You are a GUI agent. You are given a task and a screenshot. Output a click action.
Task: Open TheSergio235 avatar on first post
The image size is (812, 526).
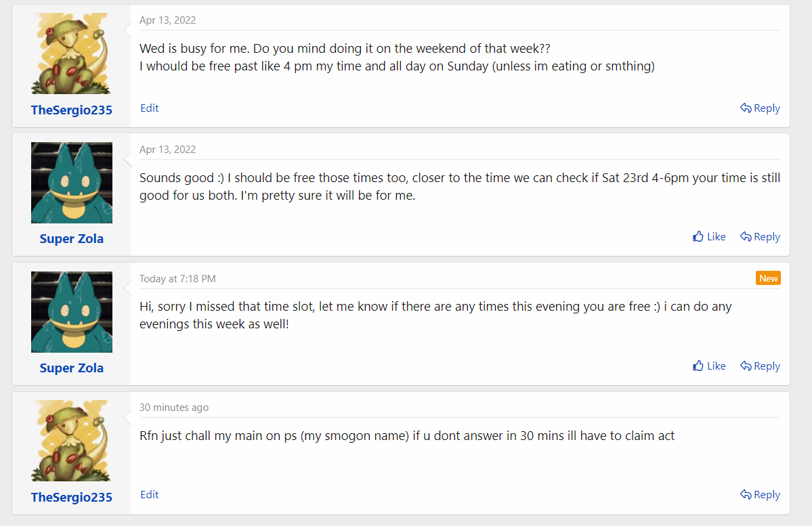click(72, 53)
